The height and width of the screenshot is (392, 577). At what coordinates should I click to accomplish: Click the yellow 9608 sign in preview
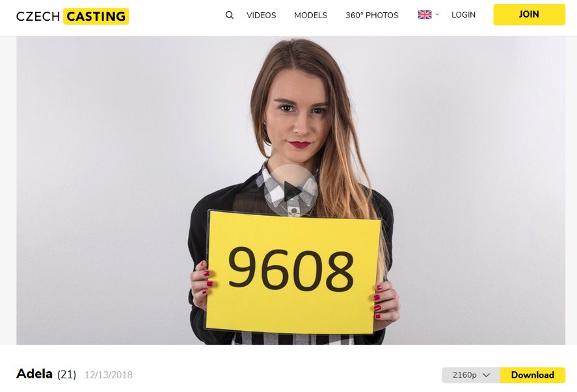tap(292, 272)
